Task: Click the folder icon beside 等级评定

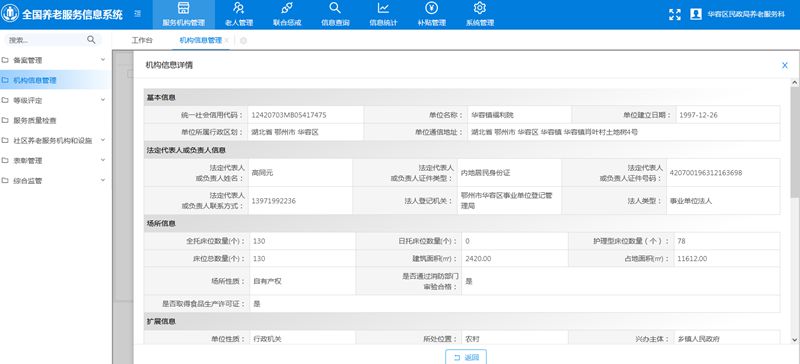Action: tap(5, 100)
